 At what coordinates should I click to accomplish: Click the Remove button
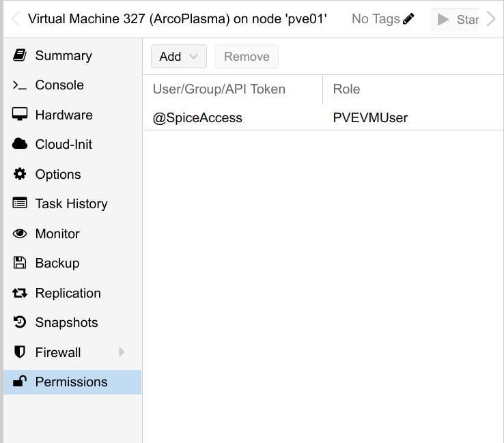coord(247,57)
